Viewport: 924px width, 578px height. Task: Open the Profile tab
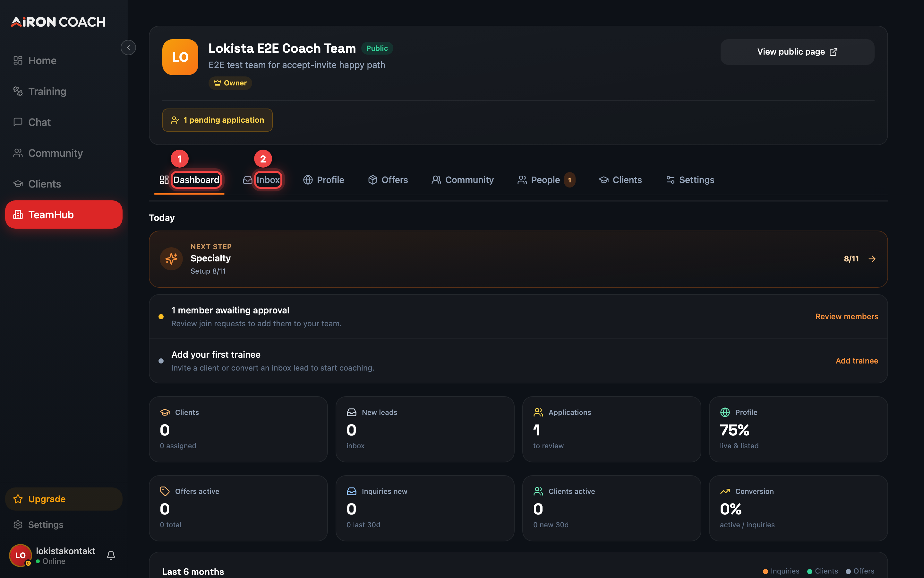323,180
